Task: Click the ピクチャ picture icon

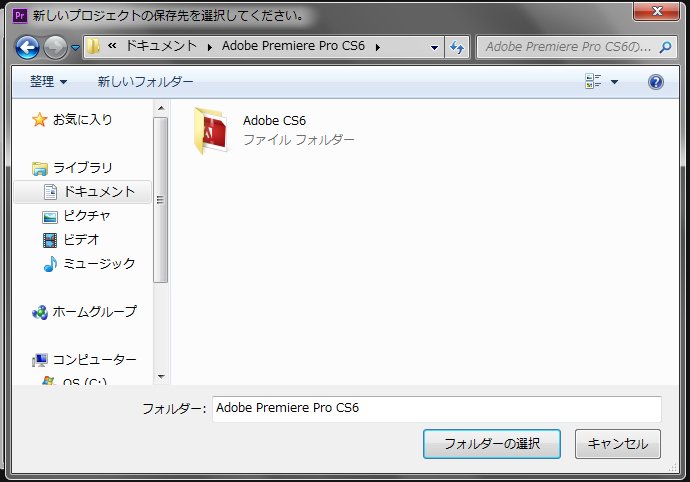Action: click(50, 217)
